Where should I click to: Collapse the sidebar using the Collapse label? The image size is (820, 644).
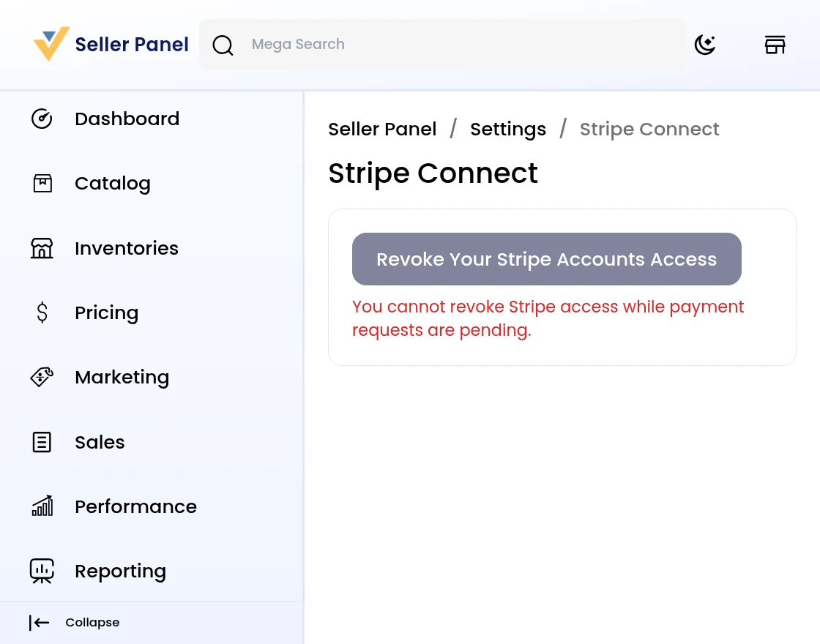(x=92, y=623)
